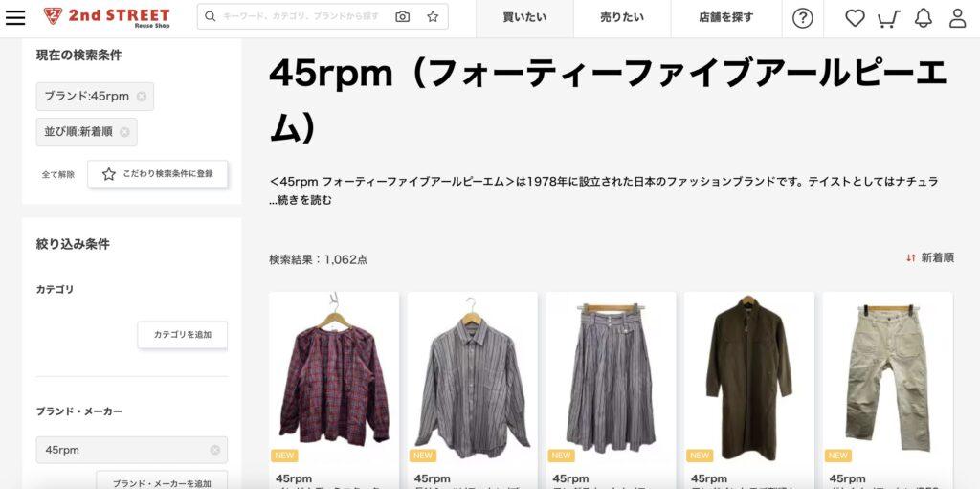This screenshot has width=980, height=489.
Task: Open the user account icon
Action: tap(957, 18)
